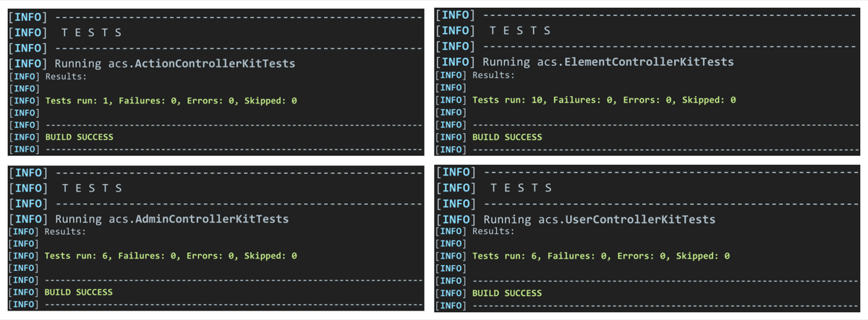This screenshot has width=868, height=320.
Task: Click BUILD SUCCESS in UserController panel
Action: [x=507, y=293]
